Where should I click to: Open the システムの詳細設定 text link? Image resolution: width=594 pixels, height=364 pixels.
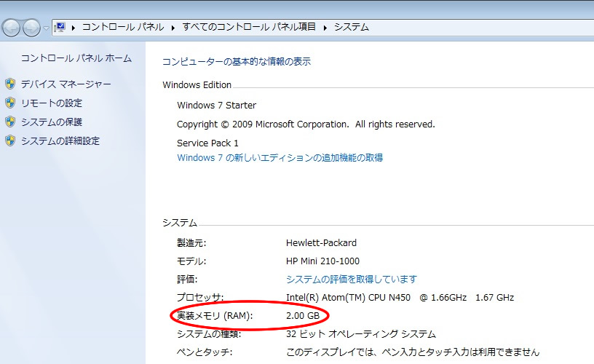click(60, 141)
